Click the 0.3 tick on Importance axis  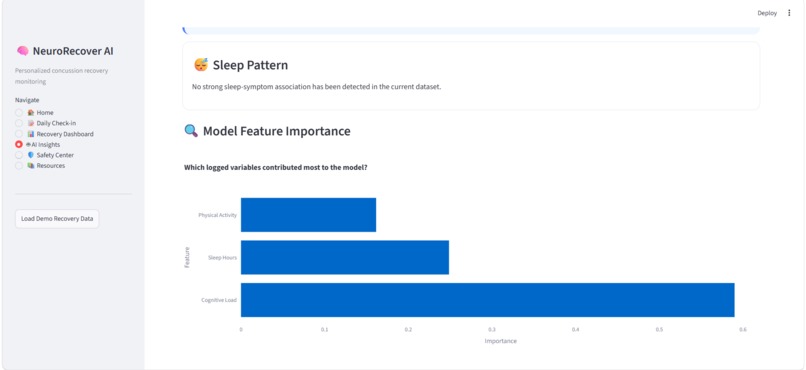click(x=492, y=329)
